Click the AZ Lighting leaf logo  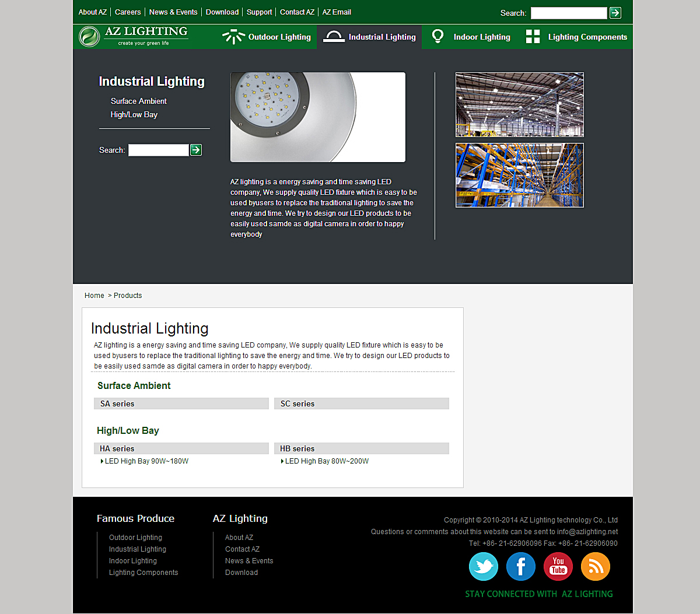pos(89,37)
